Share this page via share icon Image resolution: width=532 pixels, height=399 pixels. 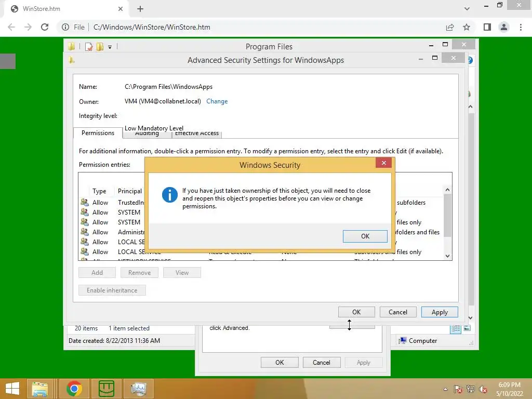(450, 27)
